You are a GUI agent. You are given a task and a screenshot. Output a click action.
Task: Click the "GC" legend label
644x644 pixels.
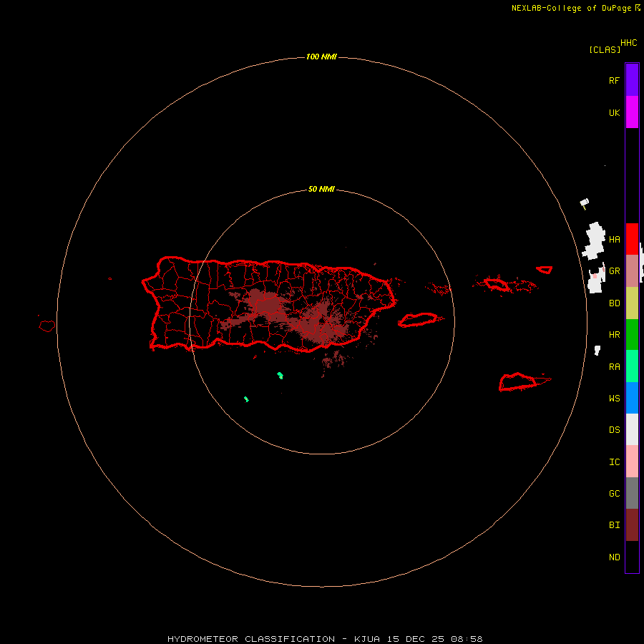click(x=615, y=494)
